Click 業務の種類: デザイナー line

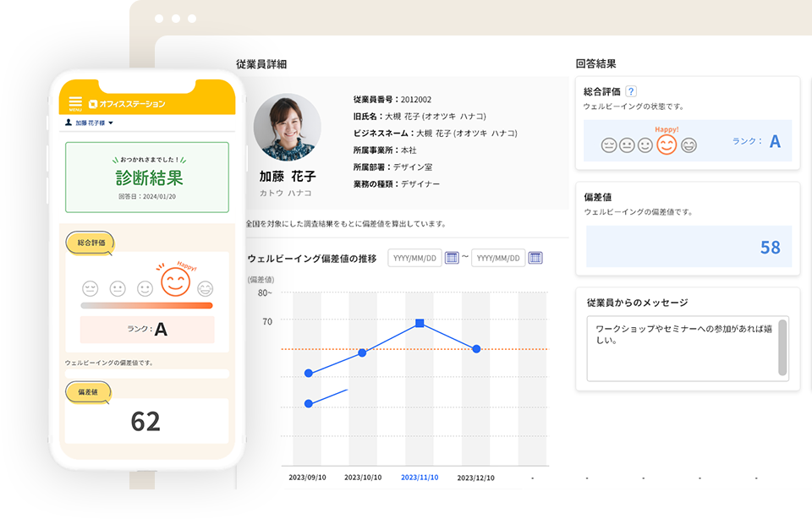[396, 183]
